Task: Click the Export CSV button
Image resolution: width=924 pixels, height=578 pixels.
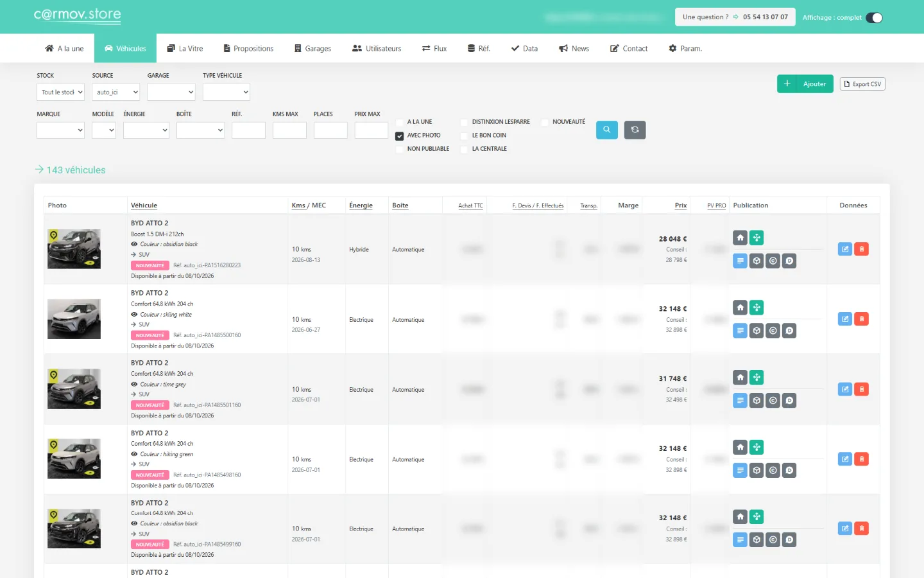Action: click(x=862, y=84)
